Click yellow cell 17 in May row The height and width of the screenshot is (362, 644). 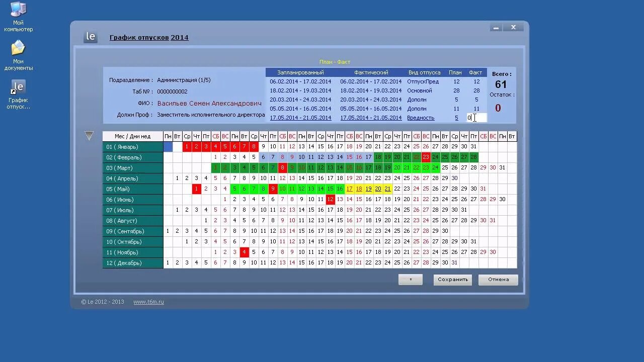click(x=349, y=189)
